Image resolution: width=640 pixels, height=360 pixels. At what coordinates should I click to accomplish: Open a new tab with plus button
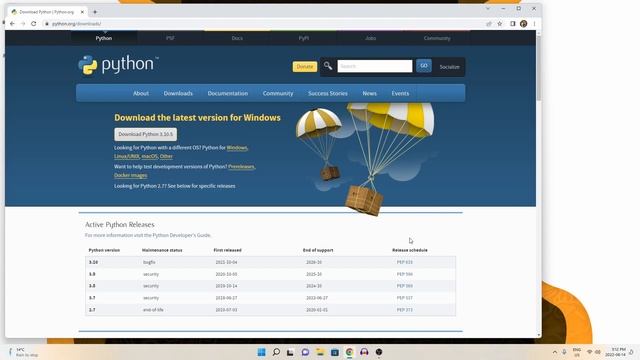click(95, 12)
